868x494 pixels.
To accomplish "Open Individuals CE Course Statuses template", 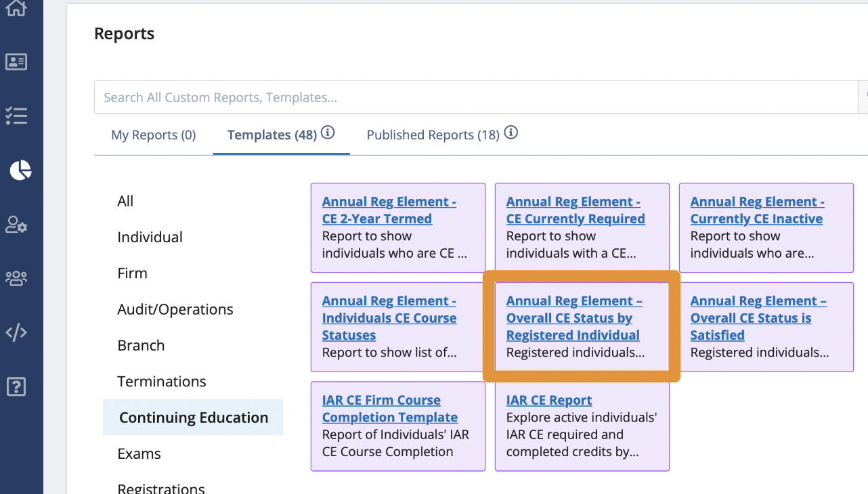I will [x=389, y=318].
